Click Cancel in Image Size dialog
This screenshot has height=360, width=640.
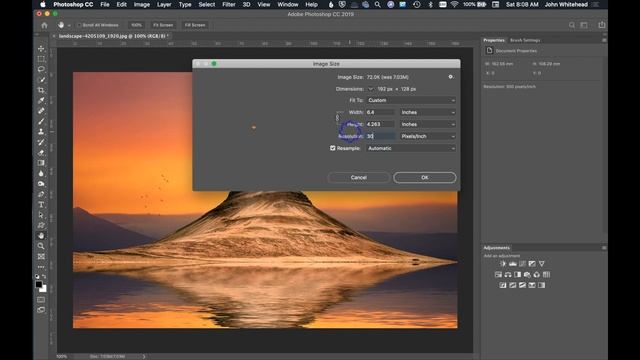pyautogui.click(x=358, y=178)
